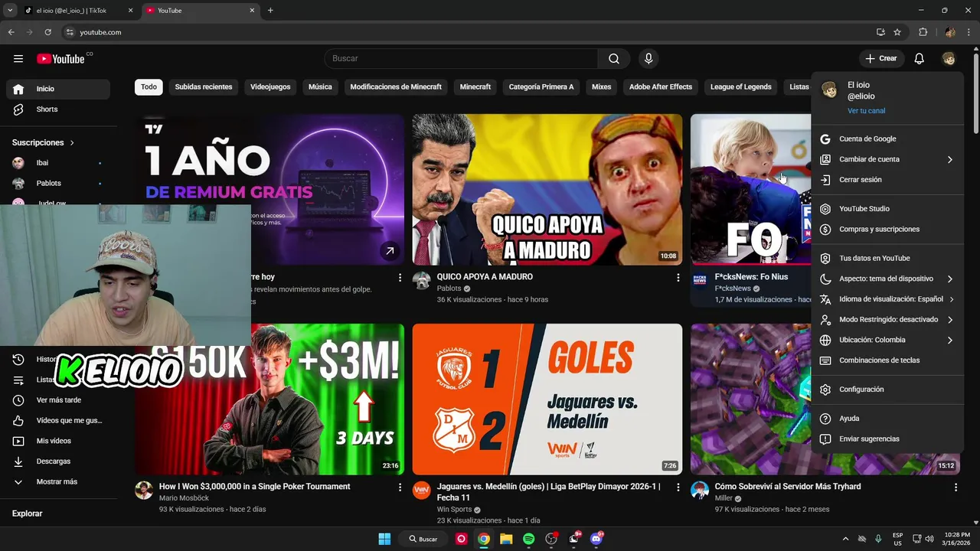Expand Suscripciones section chevron
Image resolution: width=980 pixels, height=551 pixels.
coord(72,143)
